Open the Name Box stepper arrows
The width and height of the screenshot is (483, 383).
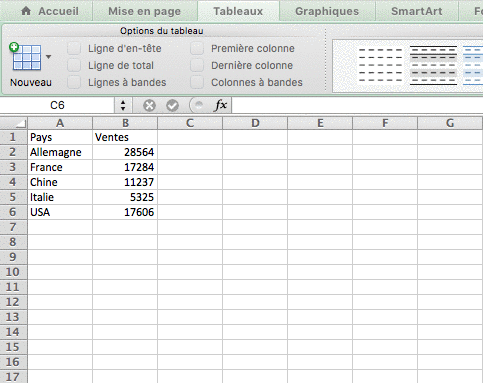point(123,105)
